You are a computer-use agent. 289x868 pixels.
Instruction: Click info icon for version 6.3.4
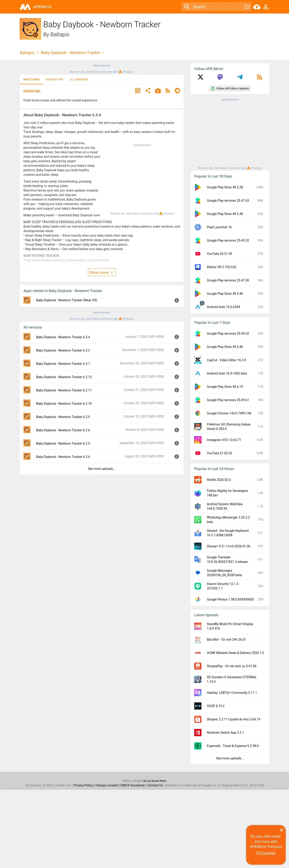(177, 337)
